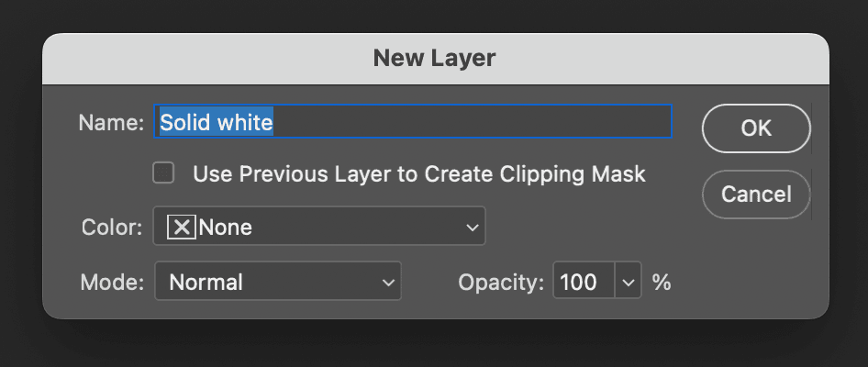The width and height of the screenshot is (868, 367).
Task: Click the highlighted 'Solid white' text
Action: point(217,122)
